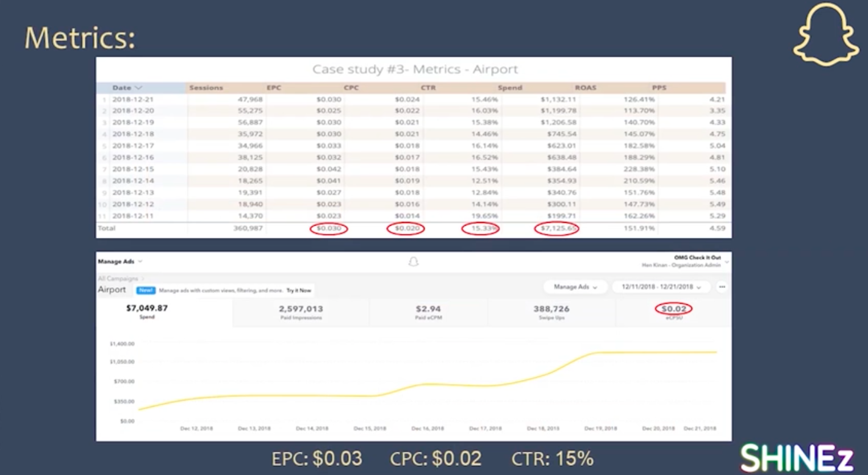868x475 pixels.
Task: Click the Sessions column header
Action: (x=206, y=88)
